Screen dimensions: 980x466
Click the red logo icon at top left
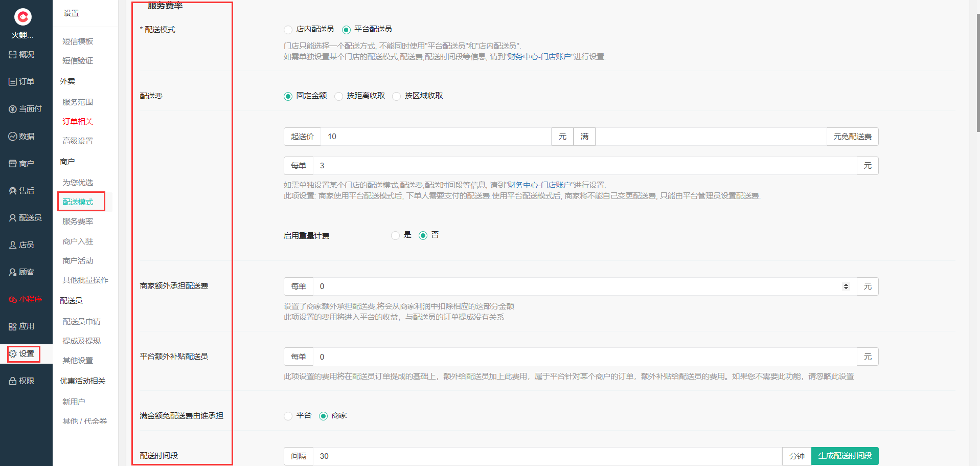22,17
